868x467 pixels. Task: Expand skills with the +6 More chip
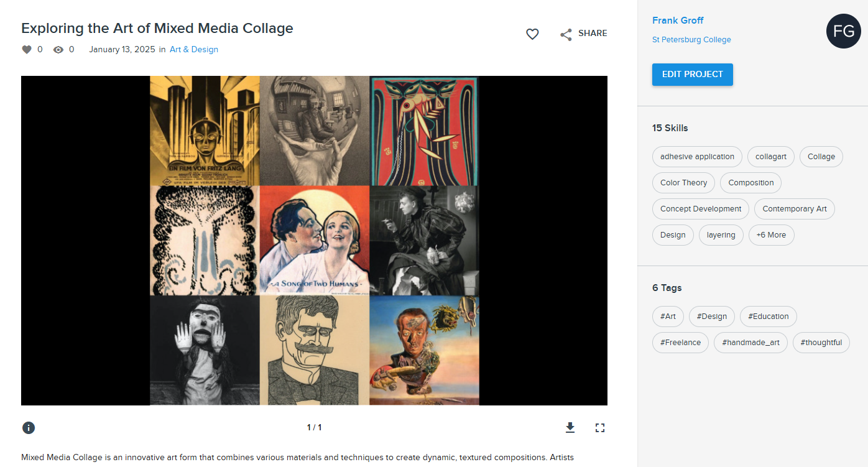tap(771, 235)
